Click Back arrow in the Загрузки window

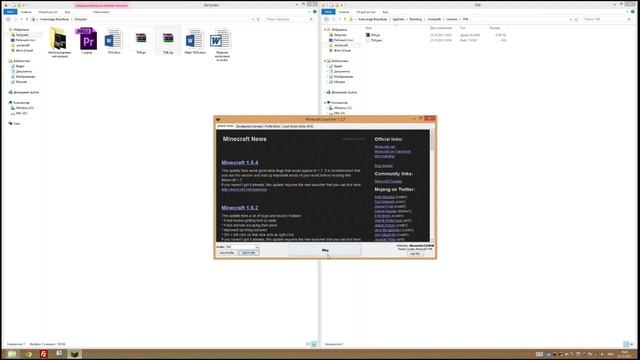click(8, 19)
